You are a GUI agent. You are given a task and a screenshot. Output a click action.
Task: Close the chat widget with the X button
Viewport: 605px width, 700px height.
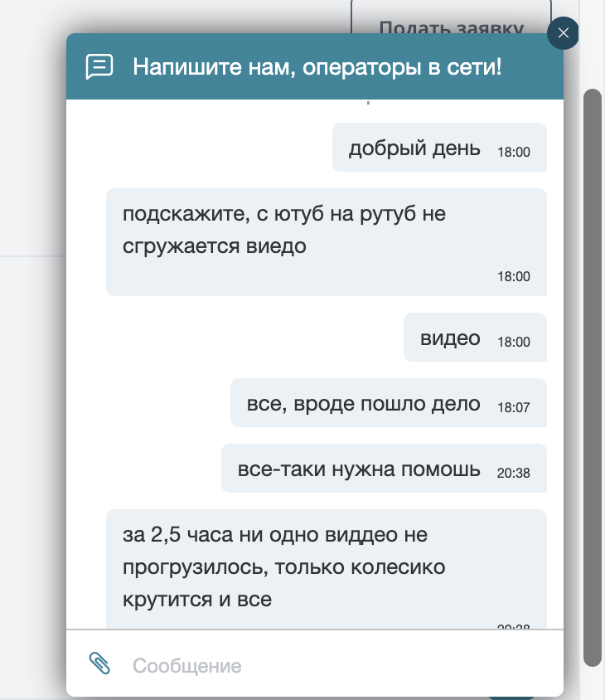(564, 33)
